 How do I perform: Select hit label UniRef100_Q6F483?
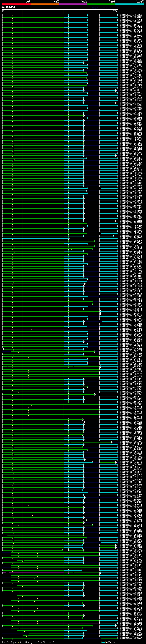click(x=131, y=336)
